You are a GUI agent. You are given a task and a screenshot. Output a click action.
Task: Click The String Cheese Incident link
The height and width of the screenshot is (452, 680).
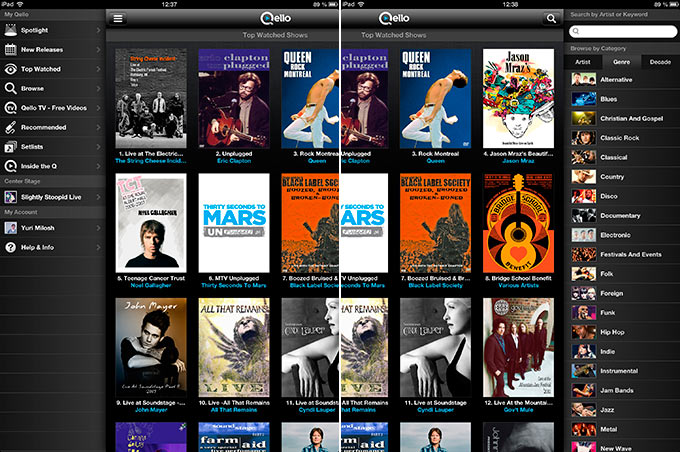[151, 161]
